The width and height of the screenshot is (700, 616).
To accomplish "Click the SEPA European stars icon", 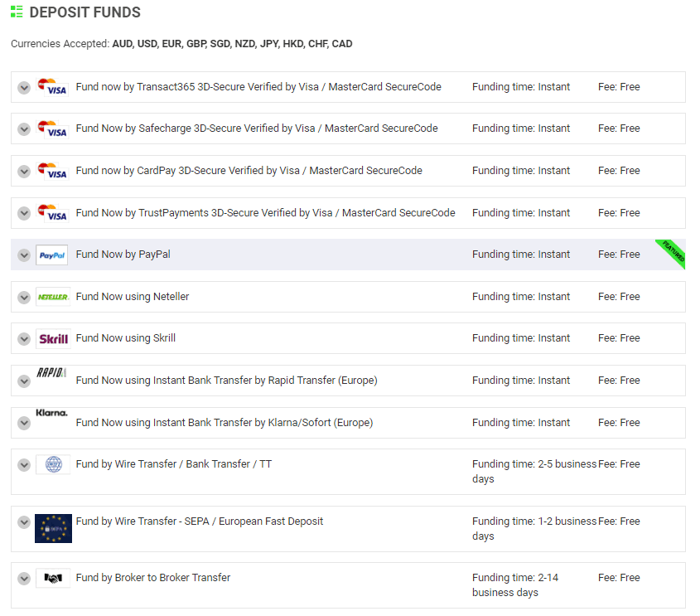I will tap(53, 528).
